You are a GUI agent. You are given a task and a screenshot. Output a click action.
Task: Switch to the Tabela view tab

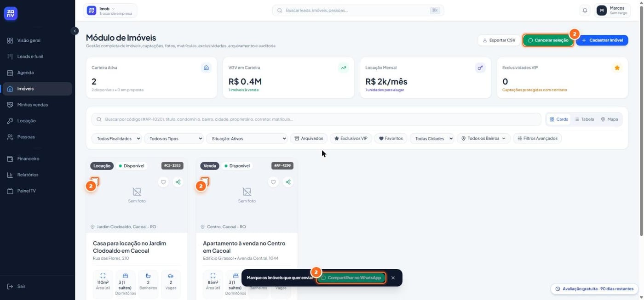tap(584, 119)
